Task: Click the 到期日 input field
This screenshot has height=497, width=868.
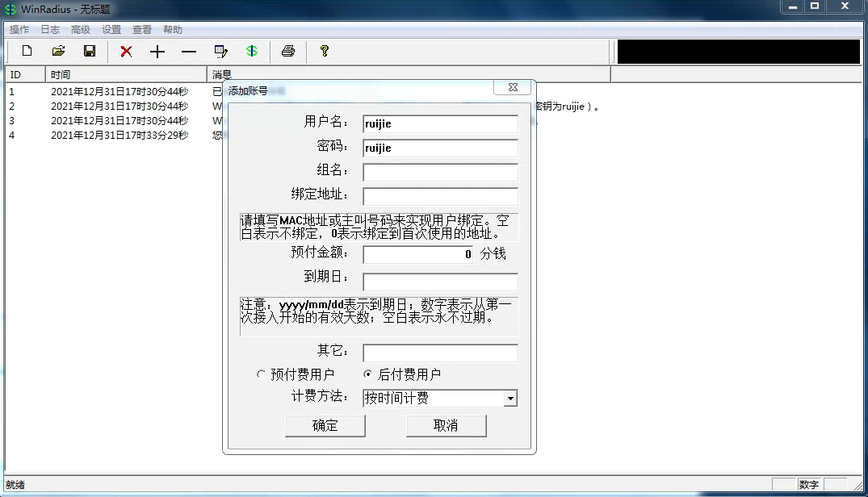Action: pyautogui.click(x=440, y=282)
